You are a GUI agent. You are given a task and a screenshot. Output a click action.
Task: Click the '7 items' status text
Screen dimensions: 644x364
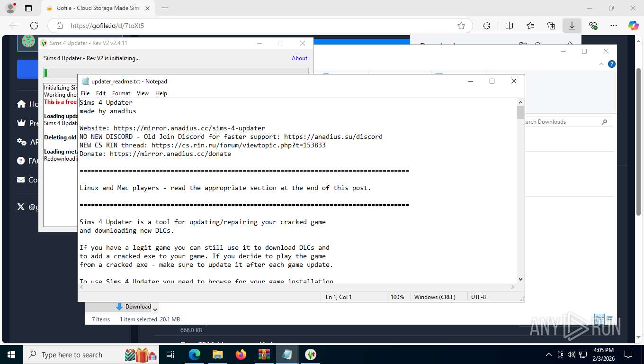[x=101, y=319]
